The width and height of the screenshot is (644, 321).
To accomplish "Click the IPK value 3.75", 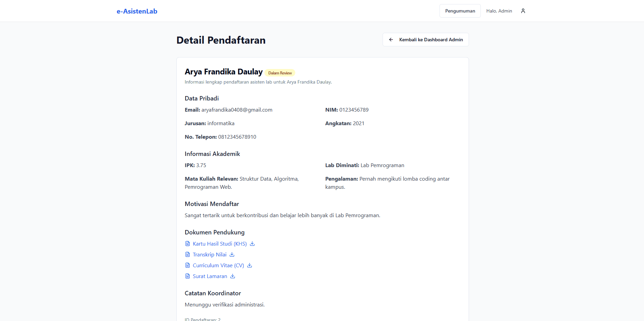I will tap(201, 165).
